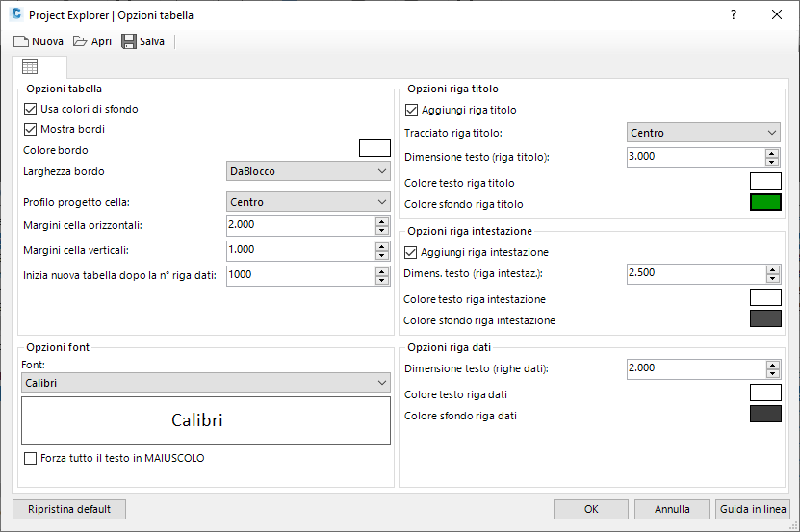Image resolution: width=800 pixels, height=532 pixels.
Task: Decrease the Dimensione testo riga titolo value
Action: [x=772, y=162]
